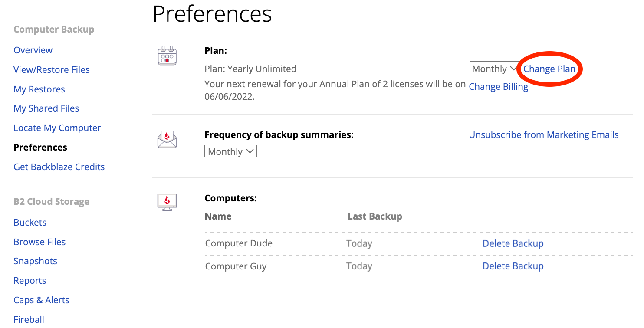
Task: Delete backup for Computer Guy
Action: tap(513, 266)
